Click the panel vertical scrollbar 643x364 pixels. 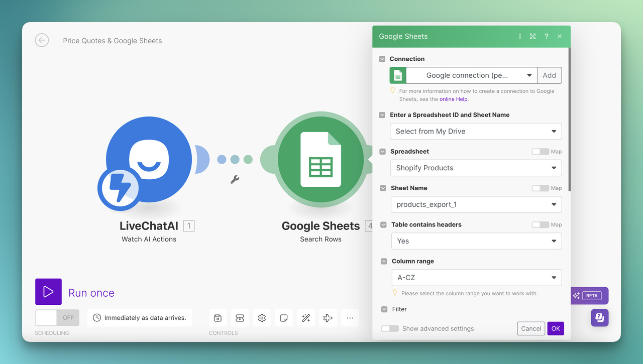pyautogui.click(x=569, y=119)
